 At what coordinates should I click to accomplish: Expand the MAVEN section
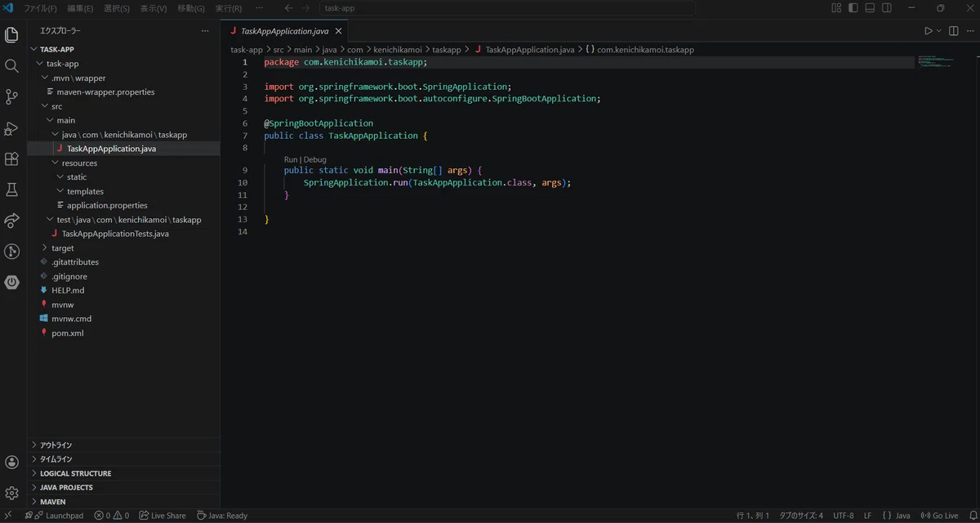(122, 501)
